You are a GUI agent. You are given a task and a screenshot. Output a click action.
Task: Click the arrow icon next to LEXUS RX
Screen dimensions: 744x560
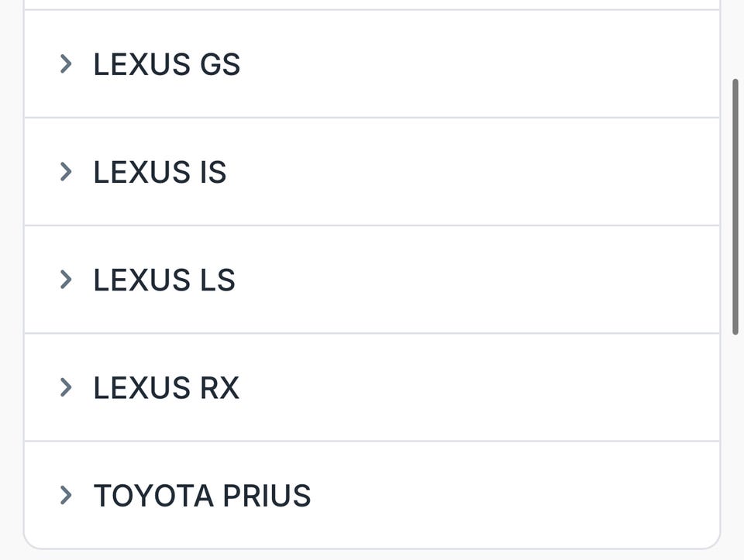(x=66, y=387)
